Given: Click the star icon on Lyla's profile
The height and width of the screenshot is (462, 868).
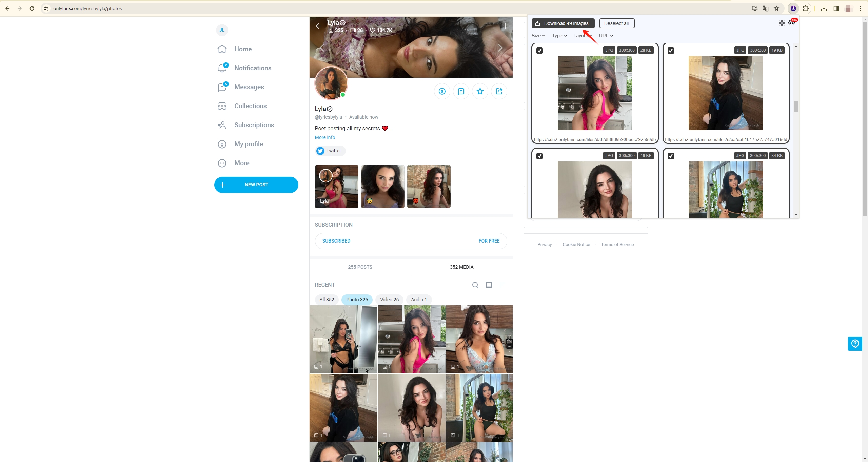Looking at the screenshot, I should [480, 91].
